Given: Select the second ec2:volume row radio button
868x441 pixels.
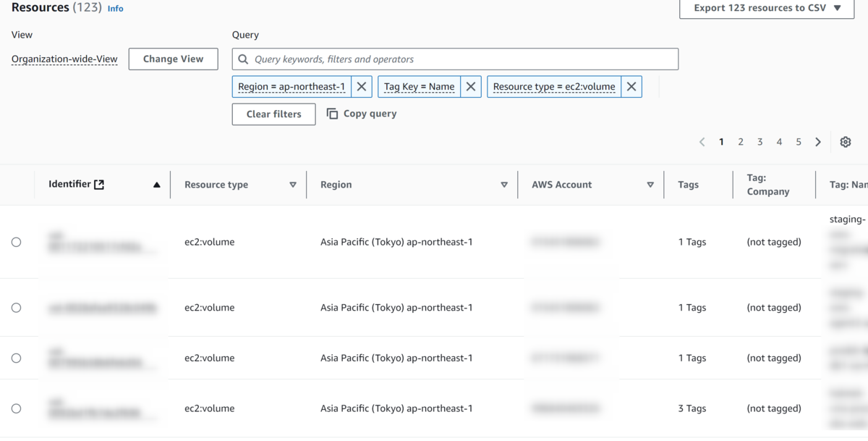Looking at the screenshot, I should [x=16, y=308].
